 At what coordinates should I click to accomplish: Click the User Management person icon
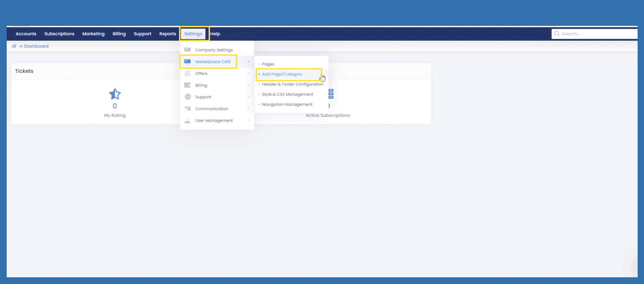[187, 121]
